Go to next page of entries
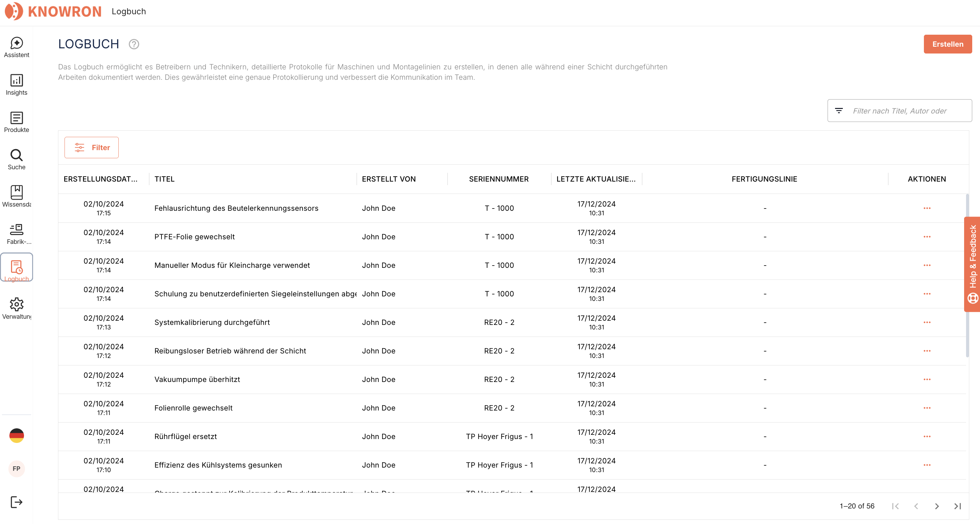Screen dimensions: 980x524 coord(937,506)
